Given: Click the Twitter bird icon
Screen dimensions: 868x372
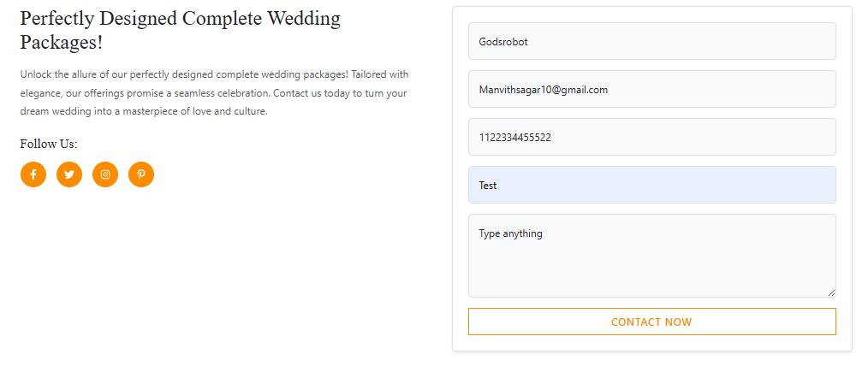Looking at the screenshot, I should (x=69, y=174).
